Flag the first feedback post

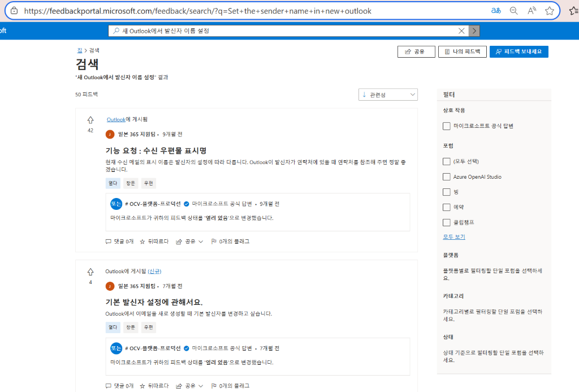[x=230, y=242]
